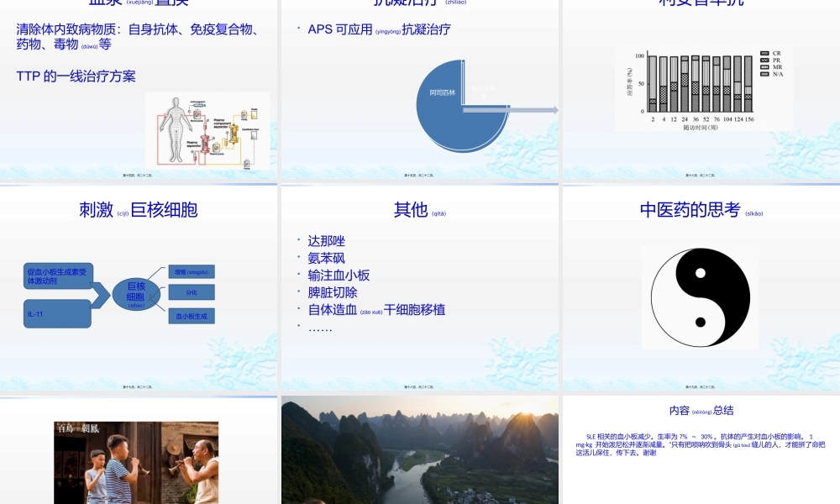Click the 促血小板生成素受体激动剂 box
The image size is (840, 504).
click(x=57, y=276)
